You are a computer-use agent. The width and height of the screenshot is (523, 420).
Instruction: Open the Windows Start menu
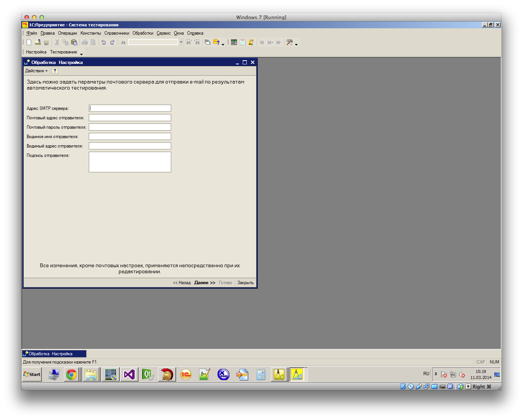(x=32, y=374)
